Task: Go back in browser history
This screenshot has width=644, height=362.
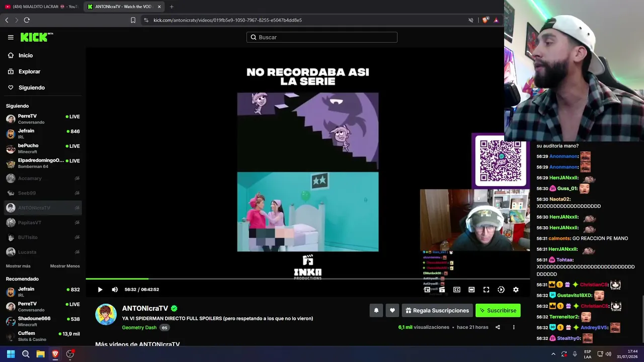Action: coord(7,20)
